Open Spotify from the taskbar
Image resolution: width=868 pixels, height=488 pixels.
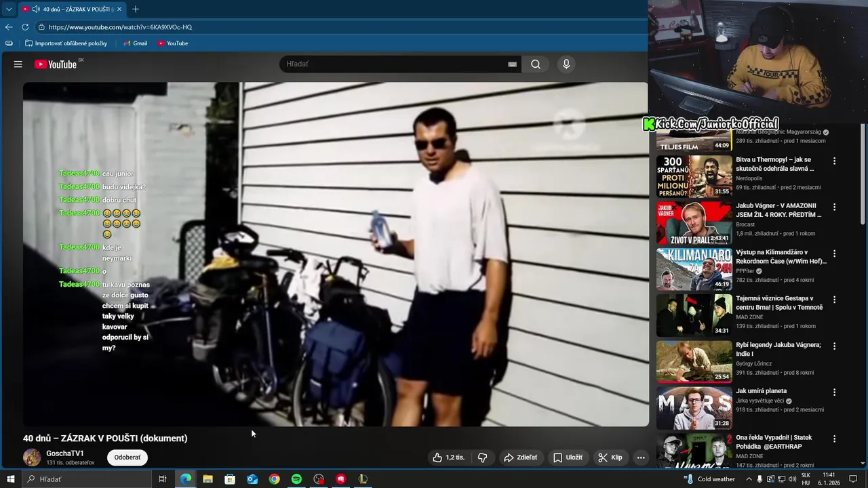click(x=296, y=479)
